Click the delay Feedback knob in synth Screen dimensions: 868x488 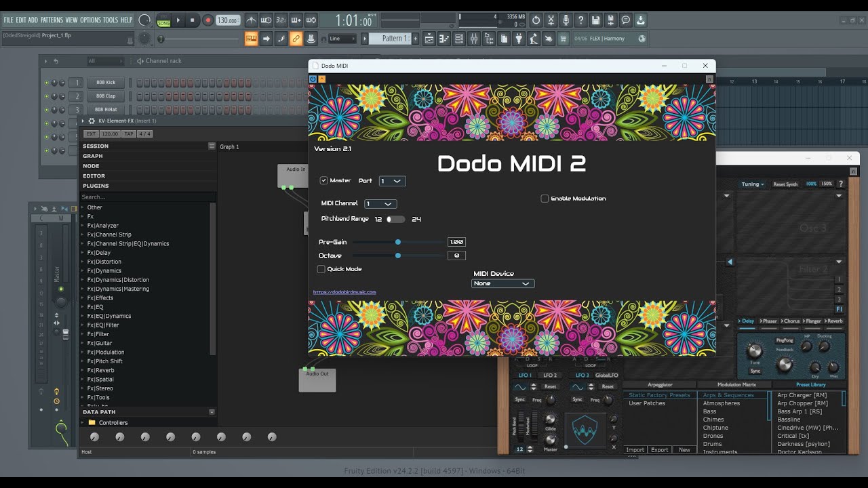[785, 365]
